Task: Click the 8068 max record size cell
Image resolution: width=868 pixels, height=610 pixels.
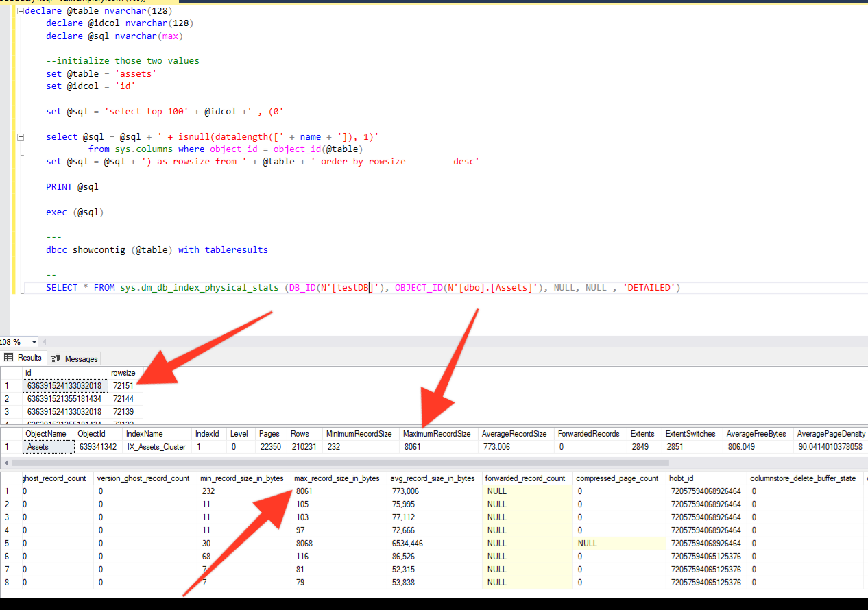Action: [305, 544]
